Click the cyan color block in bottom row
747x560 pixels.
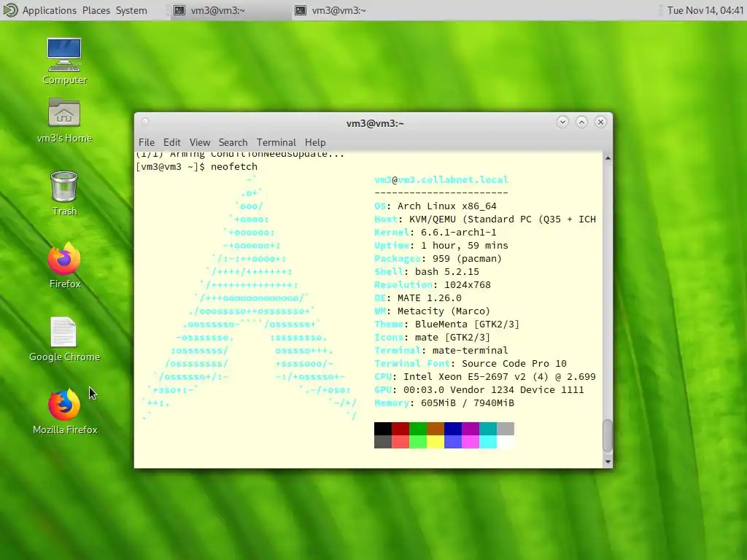pos(488,442)
